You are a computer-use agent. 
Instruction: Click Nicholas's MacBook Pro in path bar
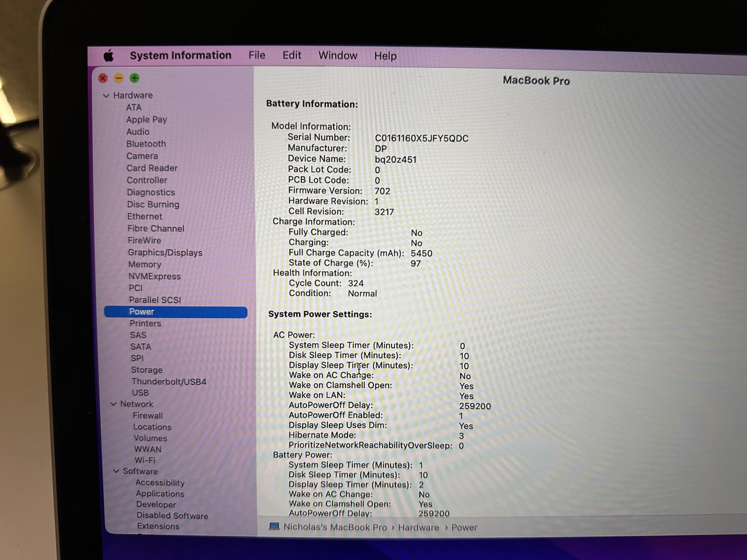[335, 527]
